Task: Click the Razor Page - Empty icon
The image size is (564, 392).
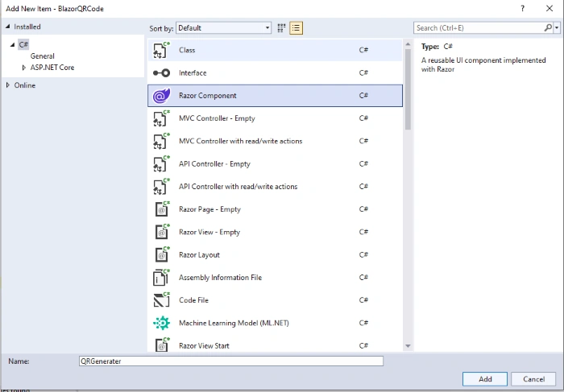Action: click(x=161, y=209)
